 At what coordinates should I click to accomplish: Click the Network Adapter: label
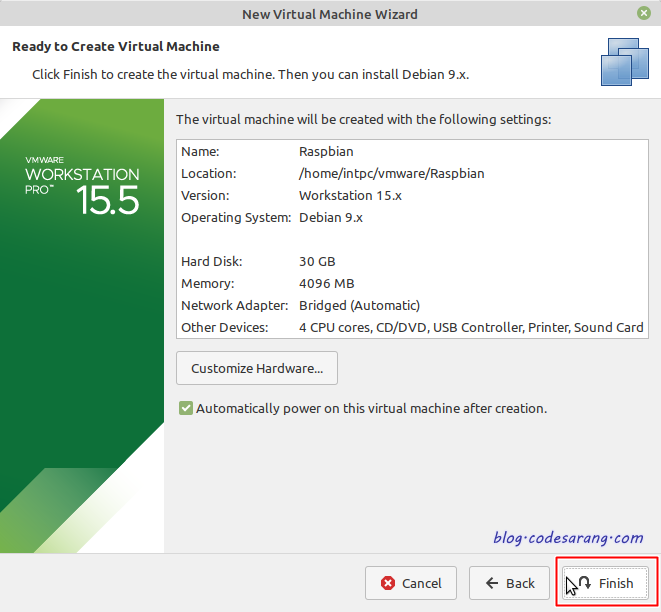pos(235,305)
